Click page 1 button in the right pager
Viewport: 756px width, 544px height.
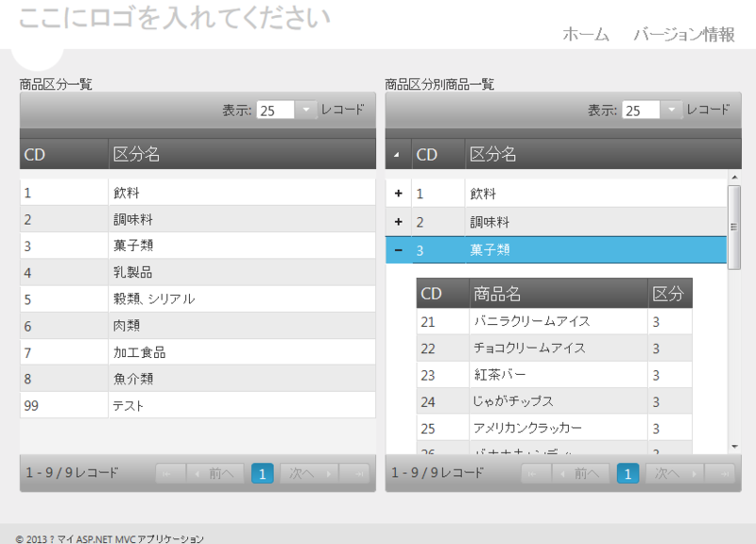point(627,473)
